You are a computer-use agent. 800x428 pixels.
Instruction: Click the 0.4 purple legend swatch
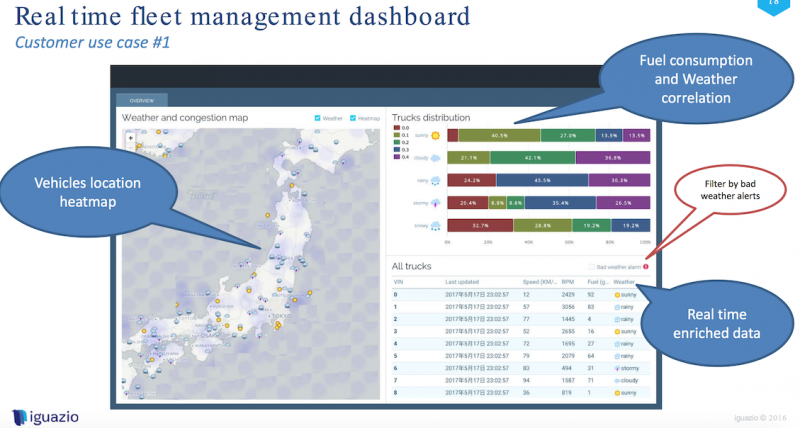(x=397, y=156)
